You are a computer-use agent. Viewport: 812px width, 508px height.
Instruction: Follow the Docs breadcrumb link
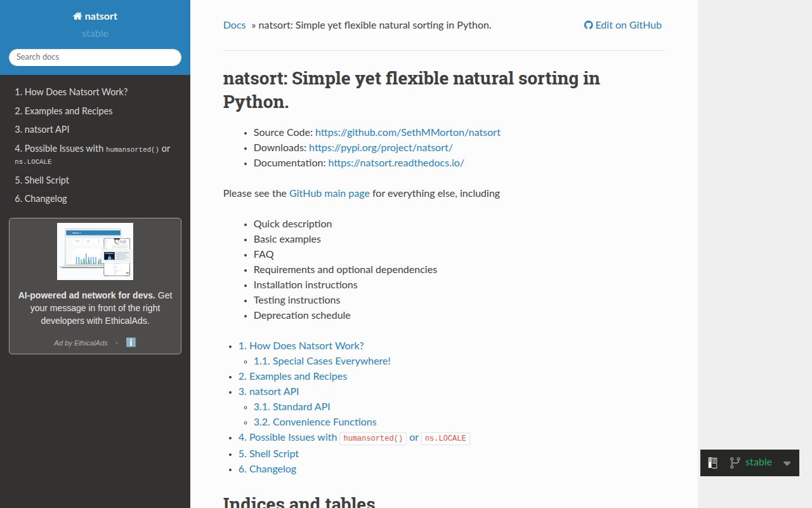coord(234,25)
